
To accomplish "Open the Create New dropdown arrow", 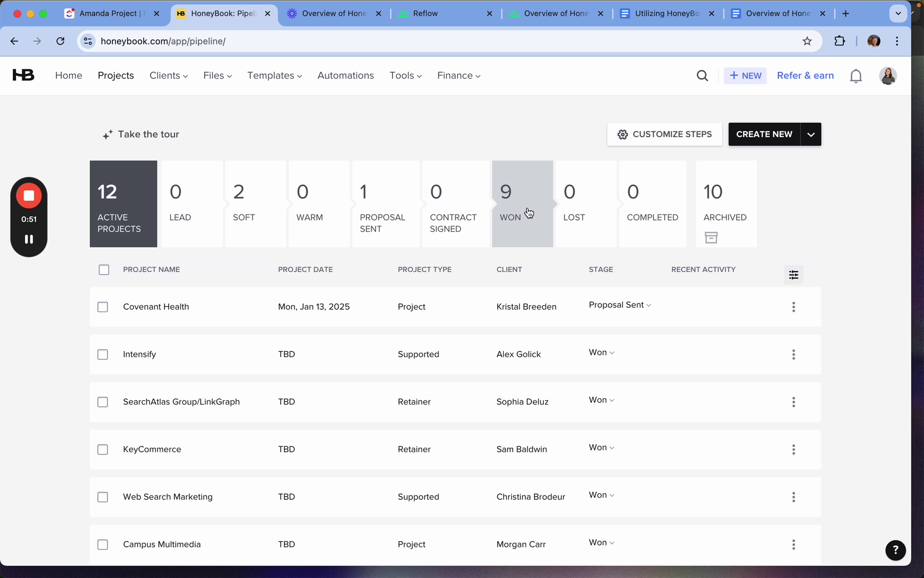I will (811, 134).
